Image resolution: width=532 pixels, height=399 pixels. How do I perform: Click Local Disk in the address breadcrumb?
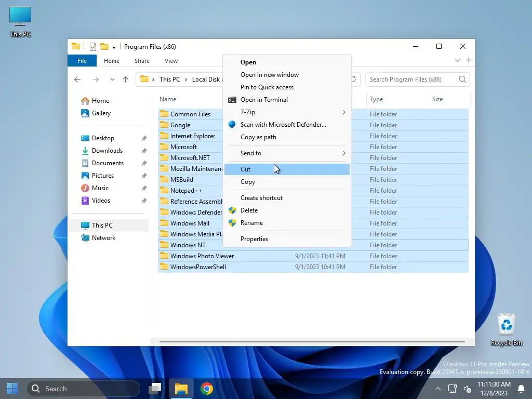[206, 79]
